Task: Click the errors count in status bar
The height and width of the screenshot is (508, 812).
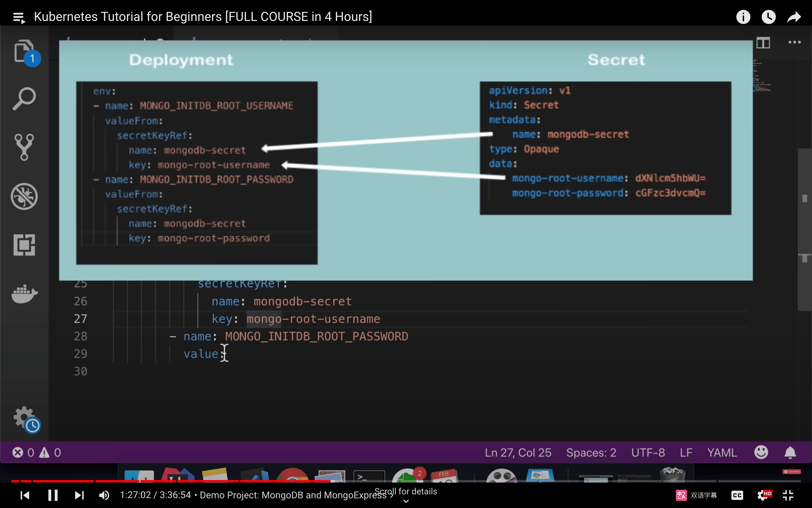Action: [x=23, y=452]
